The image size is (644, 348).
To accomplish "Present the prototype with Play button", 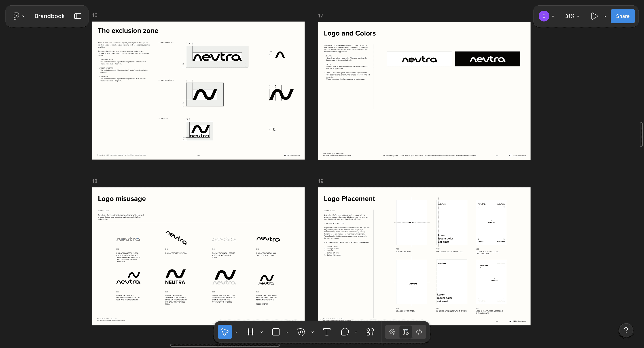I will (x=594, y=16).
